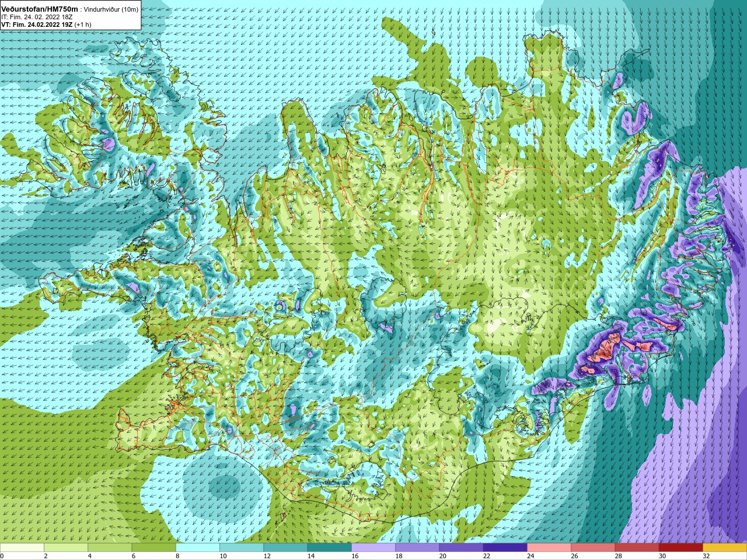This screenshot has height=560, width=747.
Task: Click the legend swatch between 0 and 2
Action: click(x=22, y=547)
